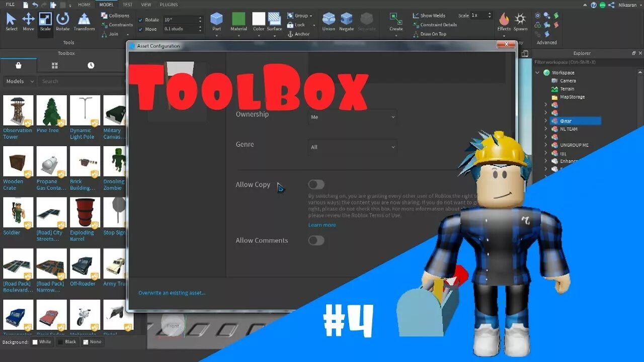Open the Ownership dropdown
Image resolution: width=644 pixels, height=362 pixels.
pos(353,117)
